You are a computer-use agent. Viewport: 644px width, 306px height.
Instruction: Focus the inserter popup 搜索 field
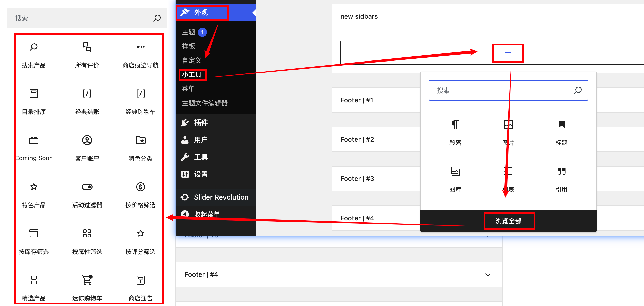(508, 90)
